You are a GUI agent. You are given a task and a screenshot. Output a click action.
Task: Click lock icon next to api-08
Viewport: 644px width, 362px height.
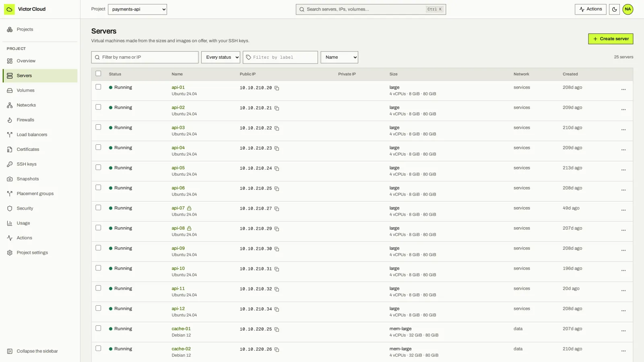click(189, 228)
